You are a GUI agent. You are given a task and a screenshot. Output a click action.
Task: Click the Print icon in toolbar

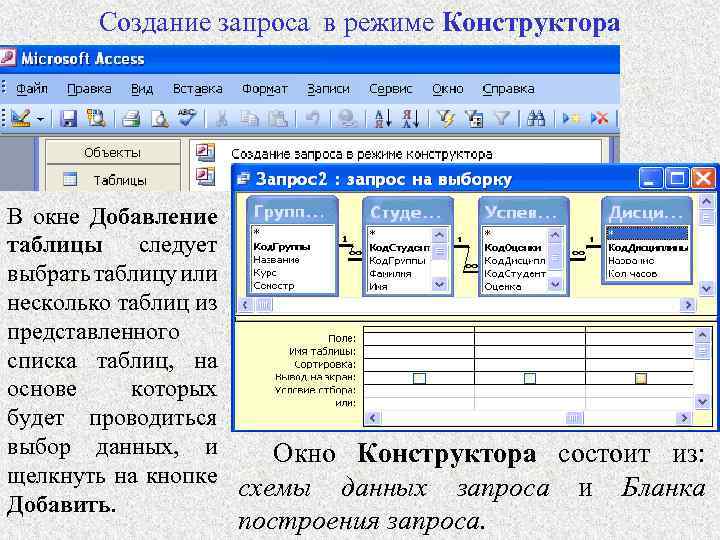click(x=131, y=119)
